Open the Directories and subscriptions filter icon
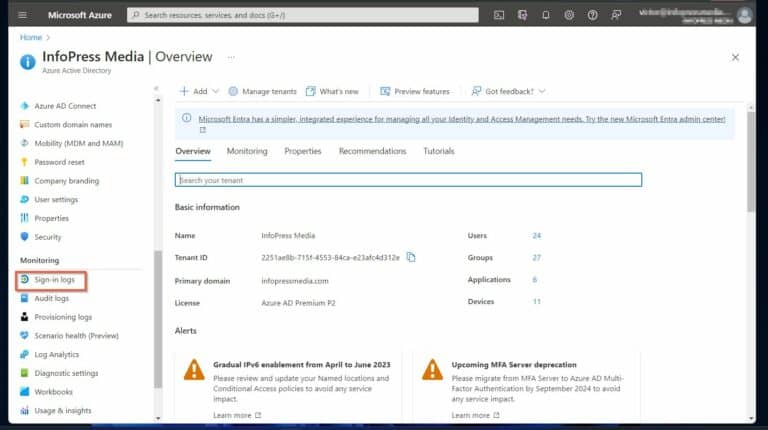 pyautogui.click(x=522, y=15)
